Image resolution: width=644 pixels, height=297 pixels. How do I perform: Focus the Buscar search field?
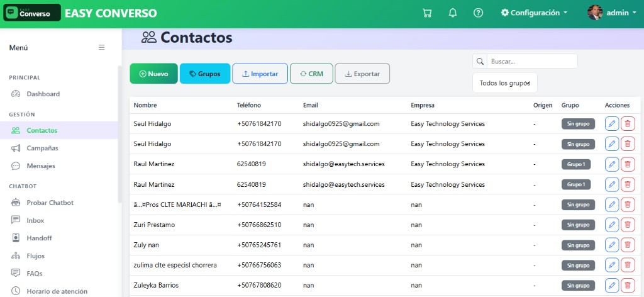click(x=532, y=61)
